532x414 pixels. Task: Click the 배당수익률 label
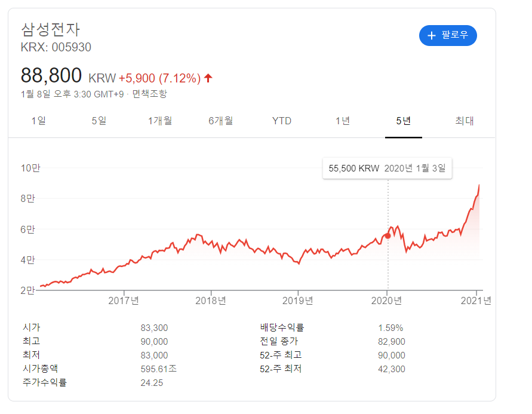[x=282, y=327]
